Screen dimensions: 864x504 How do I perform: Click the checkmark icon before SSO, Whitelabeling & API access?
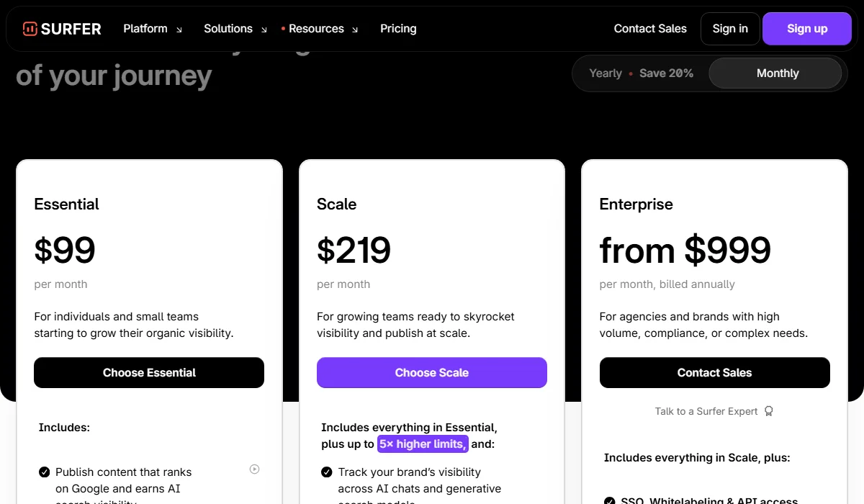coord(609,500)
